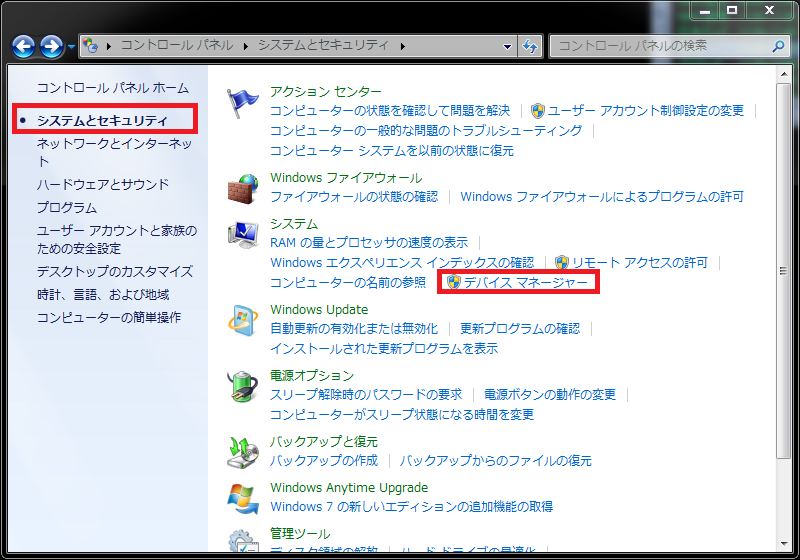Open RAM の量とプロセッサの速度の表示 link

click(369, 243)
